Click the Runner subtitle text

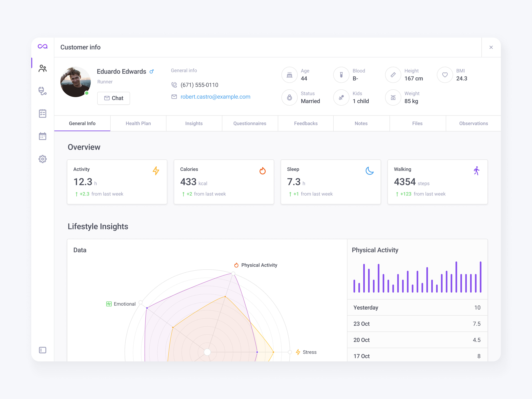(x=105, y=82)
